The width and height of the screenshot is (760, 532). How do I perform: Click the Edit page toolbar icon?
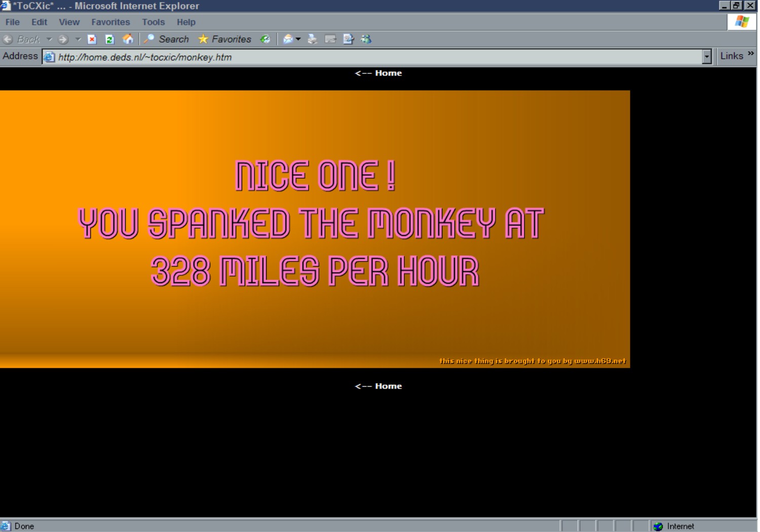coord(348,40)
